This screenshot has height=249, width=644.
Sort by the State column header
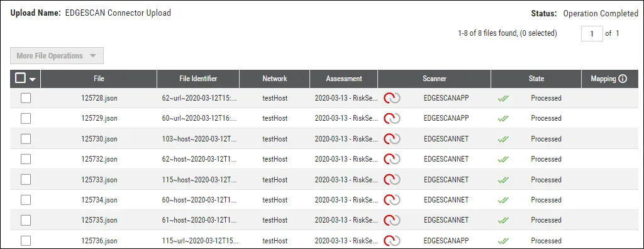tap(536, 79)
